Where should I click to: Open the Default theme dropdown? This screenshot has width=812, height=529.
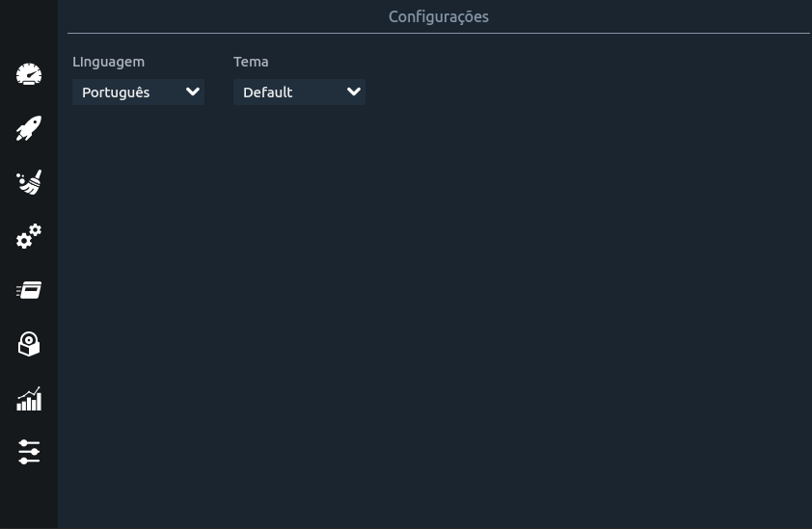(x=299, y=93)
